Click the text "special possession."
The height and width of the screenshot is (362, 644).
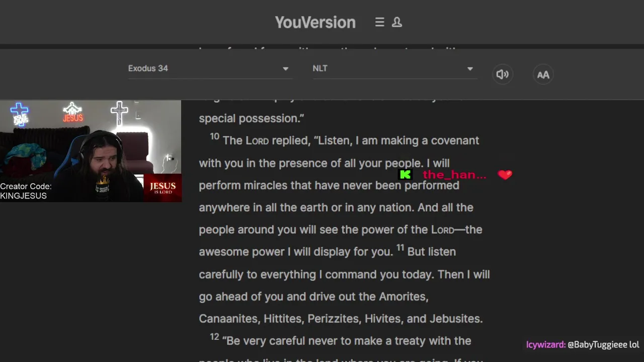click(x=252, y=119)
